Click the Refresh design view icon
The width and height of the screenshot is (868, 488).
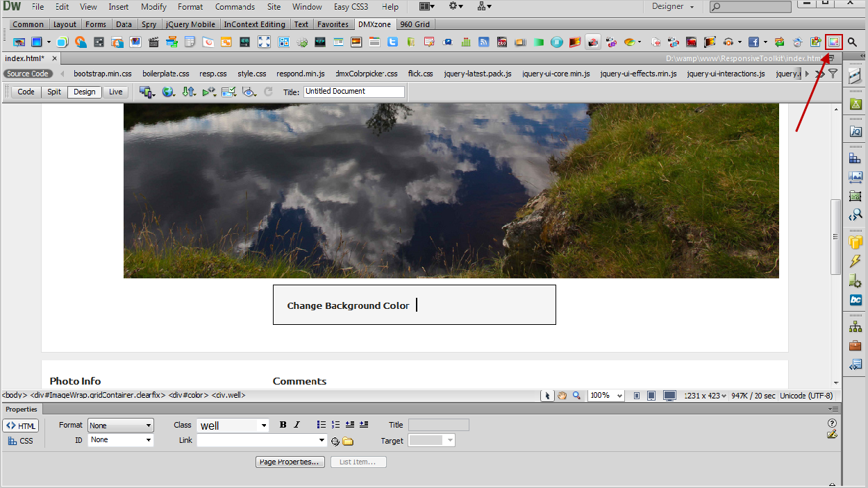269,92
